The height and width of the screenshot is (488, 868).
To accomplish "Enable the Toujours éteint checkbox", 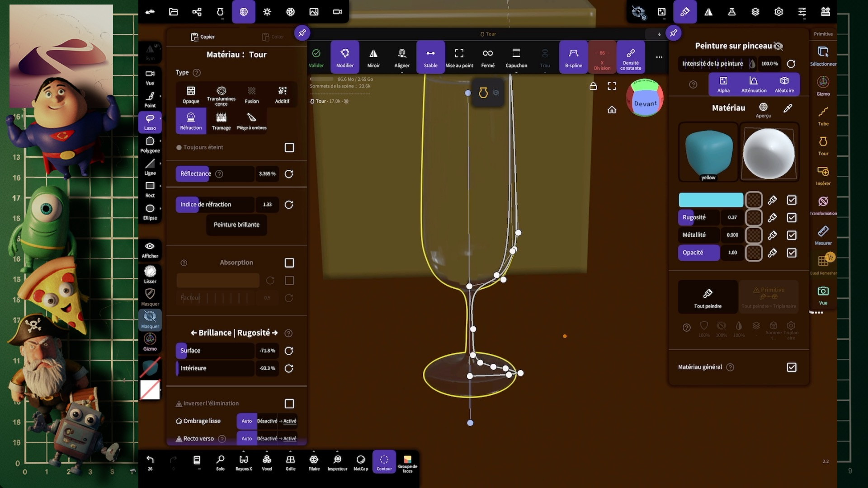I will (x=289, y=148).
